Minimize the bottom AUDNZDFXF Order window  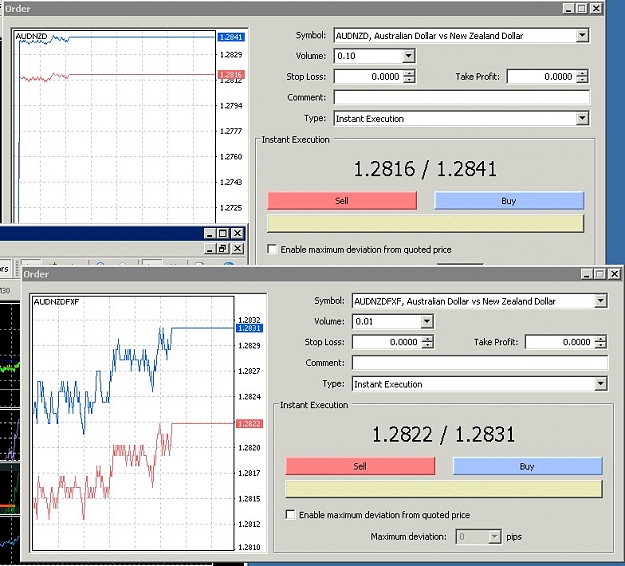click(587, 274)
